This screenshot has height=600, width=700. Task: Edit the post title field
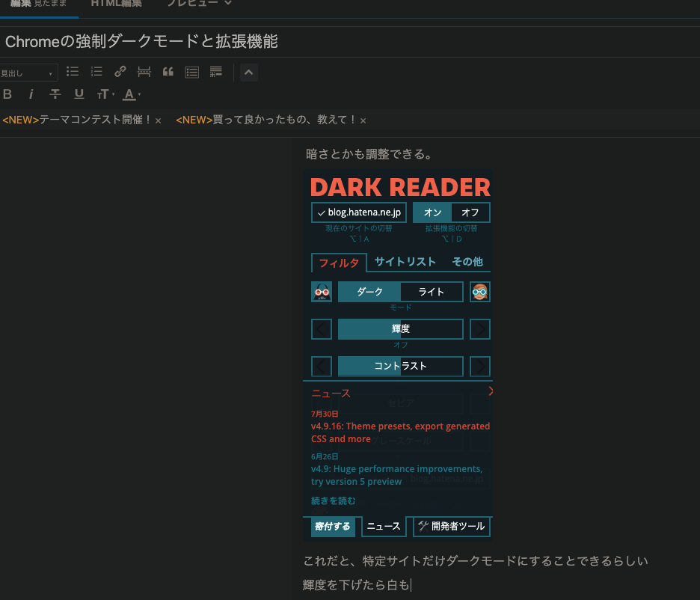(x=350, y=41)
